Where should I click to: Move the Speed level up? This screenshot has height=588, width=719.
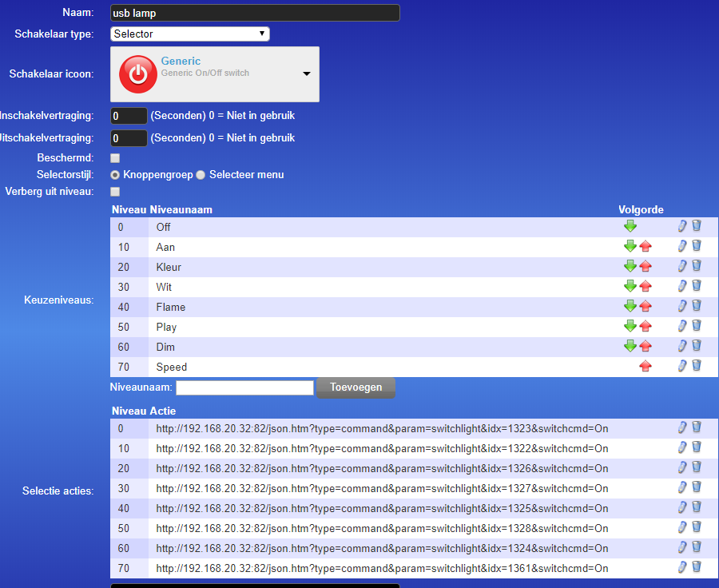tap(646, 367)
